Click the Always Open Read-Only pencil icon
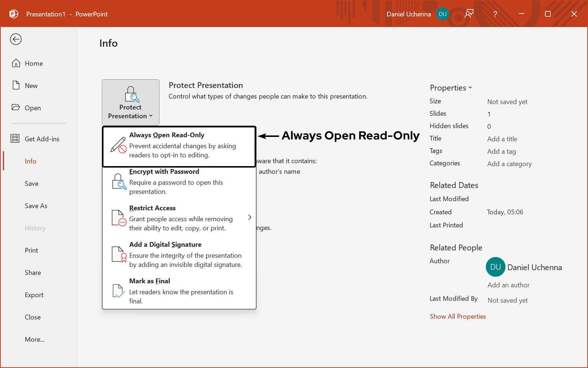 [x=119, y=146]
